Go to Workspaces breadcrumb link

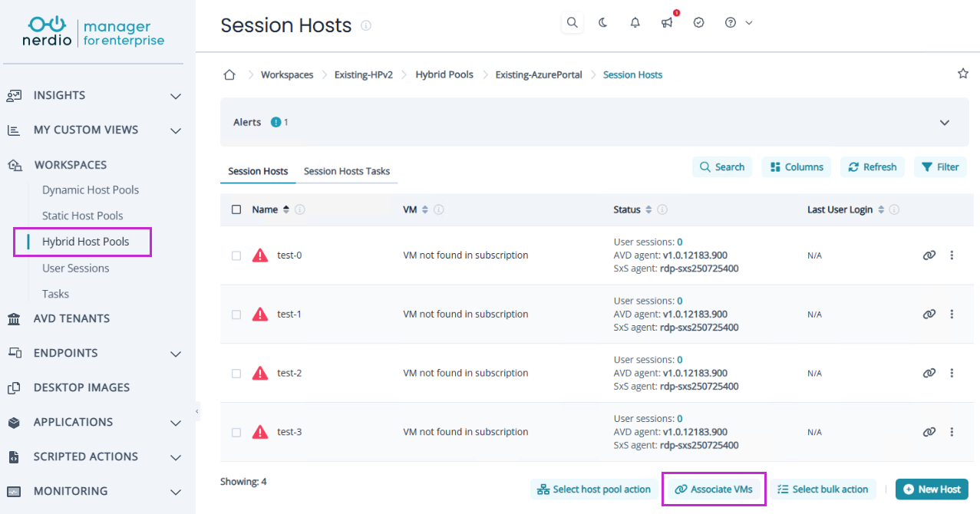click(x=287, y=74)
